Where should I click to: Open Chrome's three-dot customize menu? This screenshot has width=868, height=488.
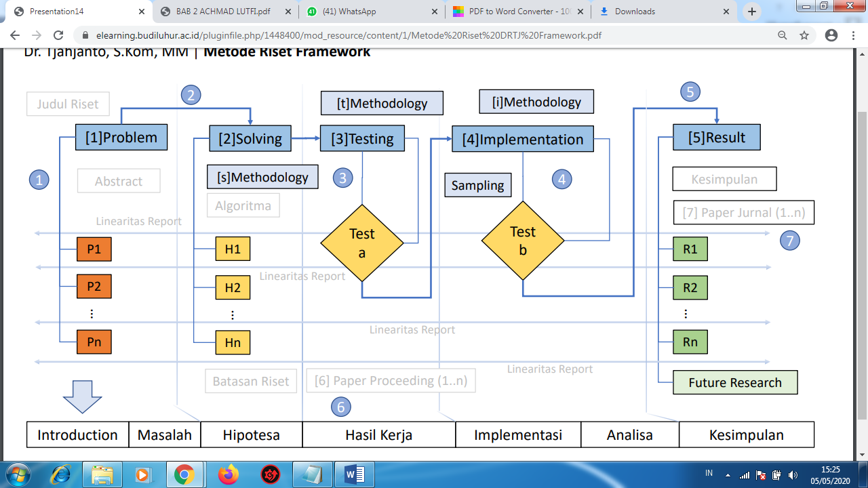852,35
